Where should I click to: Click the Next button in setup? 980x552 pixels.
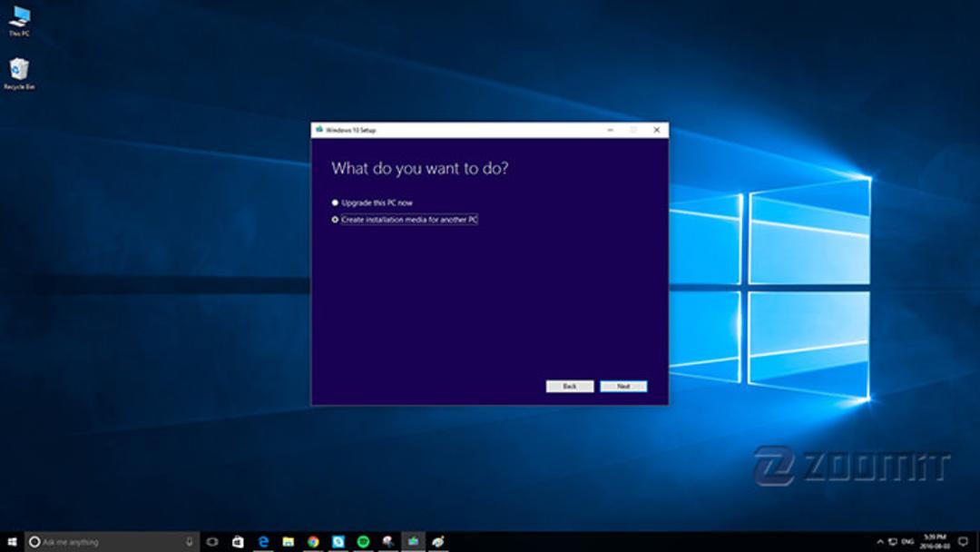coord(623,387)
